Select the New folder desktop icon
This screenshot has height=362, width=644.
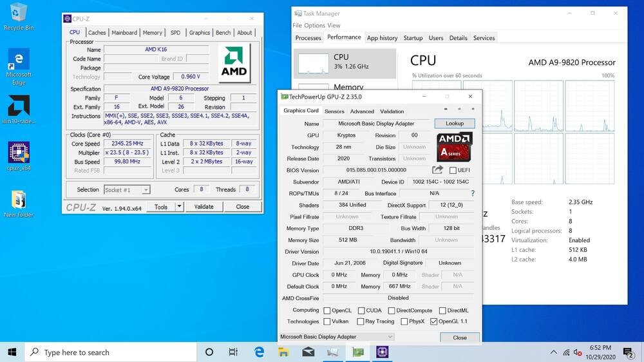tap(19, 204)
